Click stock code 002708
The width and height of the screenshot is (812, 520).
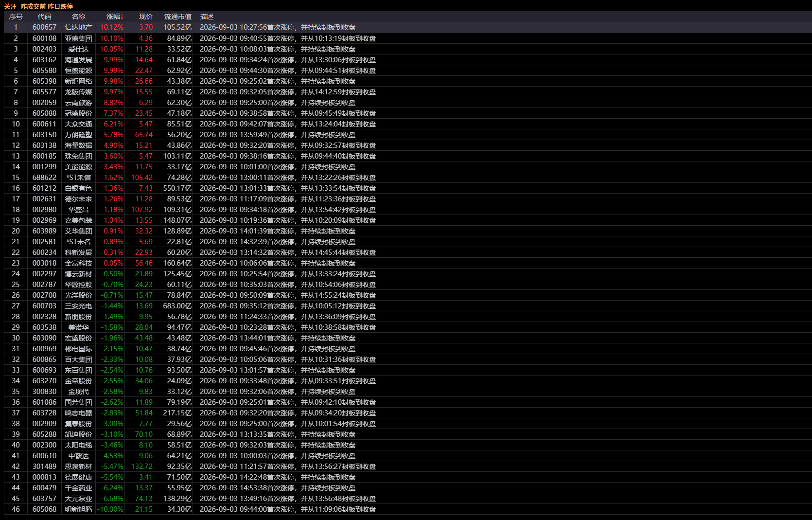click(x=44, y=295)
